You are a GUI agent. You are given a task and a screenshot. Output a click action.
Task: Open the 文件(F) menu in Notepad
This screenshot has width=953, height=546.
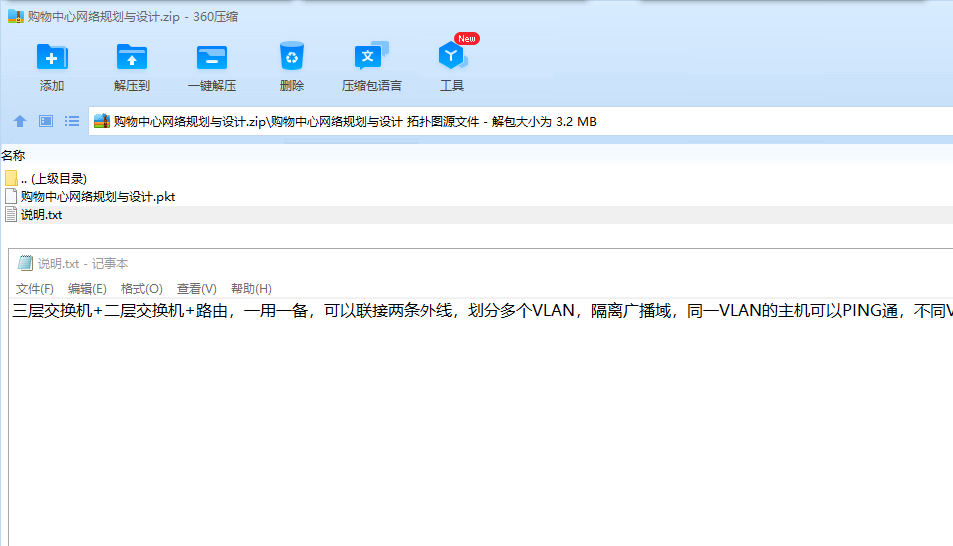(x=35, y=289)
